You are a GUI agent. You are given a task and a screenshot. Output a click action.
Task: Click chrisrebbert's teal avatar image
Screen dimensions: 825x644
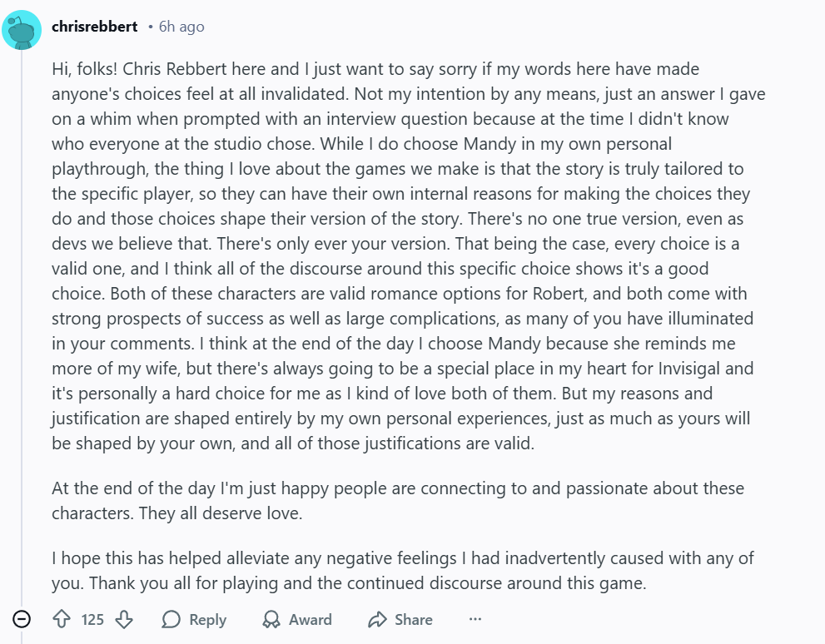[22, 31]
